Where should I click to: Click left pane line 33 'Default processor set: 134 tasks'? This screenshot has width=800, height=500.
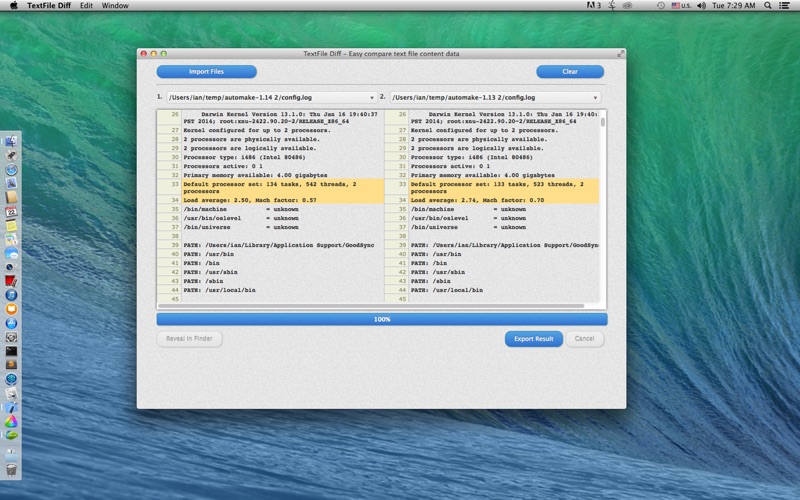269,187
